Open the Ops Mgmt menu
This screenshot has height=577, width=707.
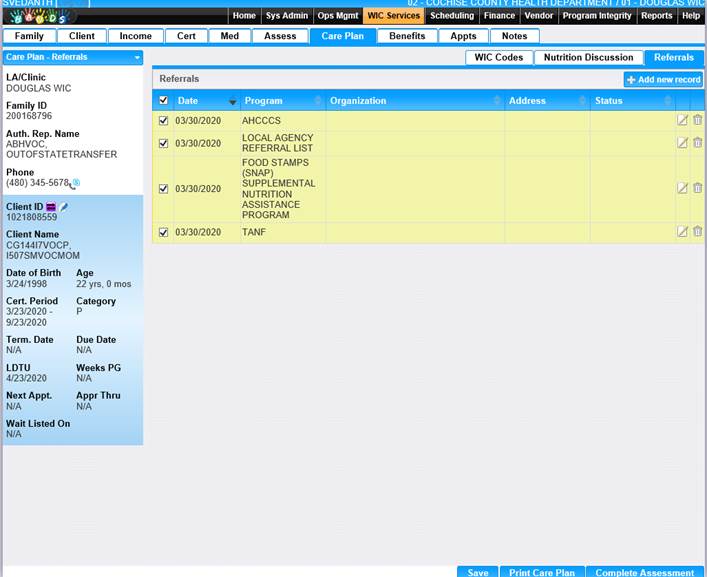coord(338,16)
